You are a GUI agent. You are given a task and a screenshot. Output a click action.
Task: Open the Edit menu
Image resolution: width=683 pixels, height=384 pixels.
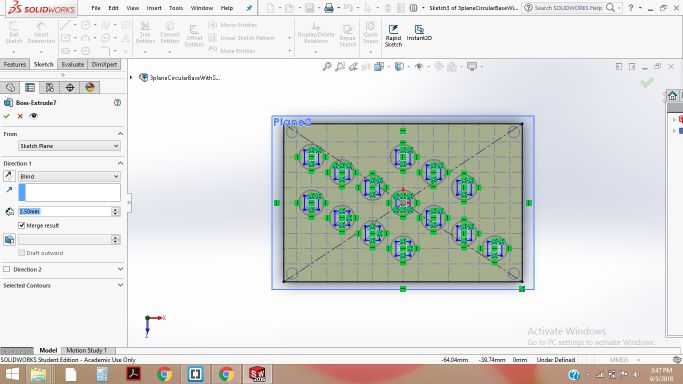point(113,8)
